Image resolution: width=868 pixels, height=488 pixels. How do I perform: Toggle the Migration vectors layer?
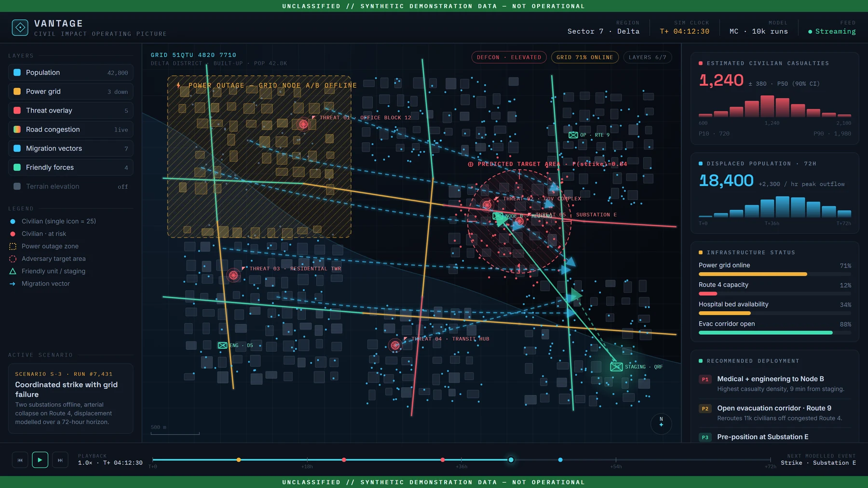pyautogui.click(x=71, y=148)
